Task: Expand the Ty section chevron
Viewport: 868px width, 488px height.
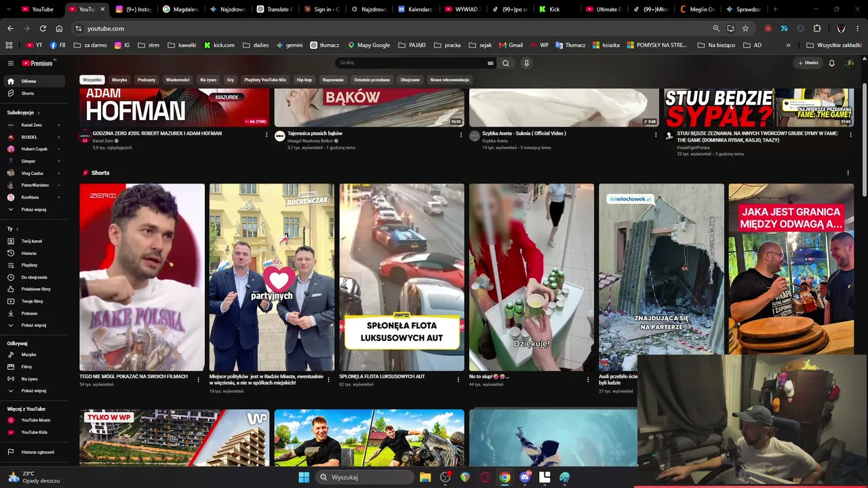Action: [18, 229]
